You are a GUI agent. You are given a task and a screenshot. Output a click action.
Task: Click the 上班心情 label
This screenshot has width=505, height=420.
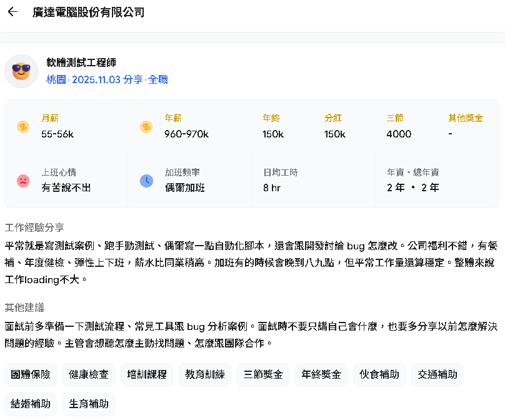click(59, 172)
